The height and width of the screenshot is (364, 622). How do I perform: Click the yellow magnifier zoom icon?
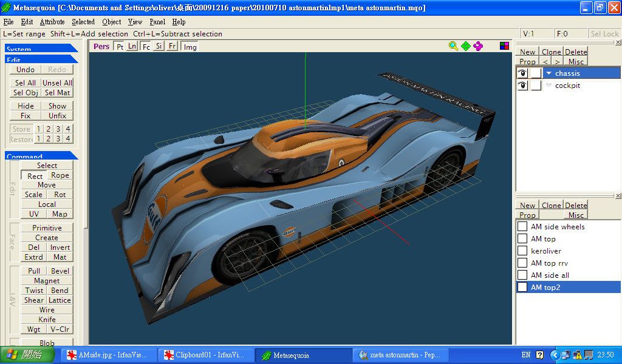pyautogui.click(x=453, y=46)
